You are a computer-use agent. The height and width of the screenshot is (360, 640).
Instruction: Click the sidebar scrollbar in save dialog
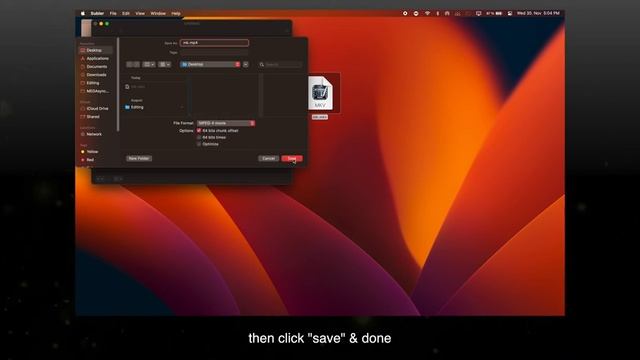118,84
